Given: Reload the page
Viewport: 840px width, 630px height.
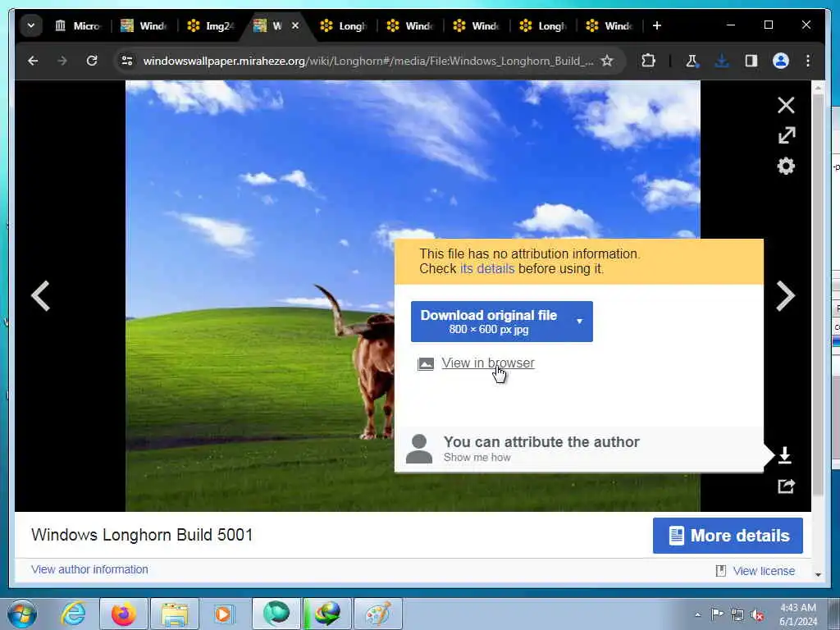Looking at the screenshot, I should coord(92,61).
